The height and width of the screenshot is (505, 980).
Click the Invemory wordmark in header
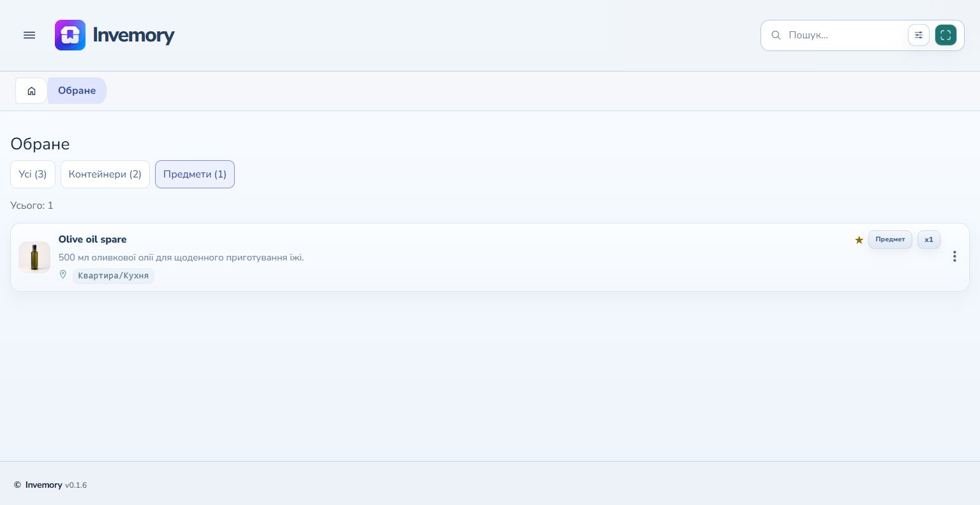coord(133,35)
